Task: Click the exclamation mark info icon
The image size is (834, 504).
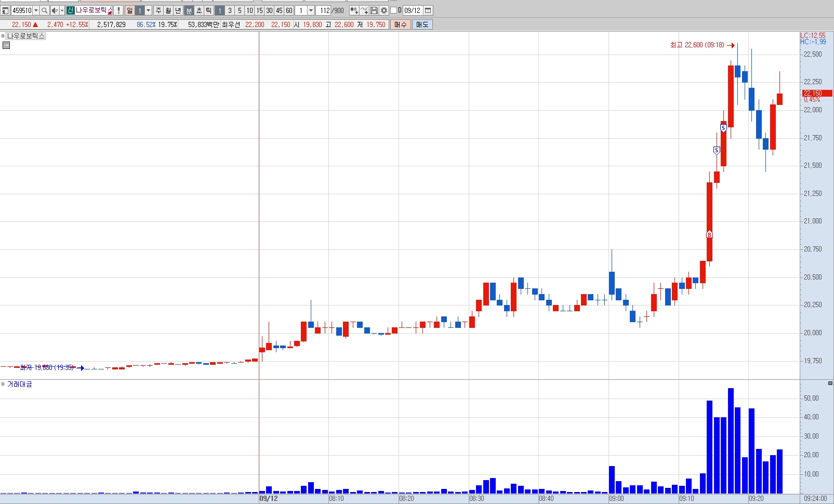Action: click(x=118, y=10)
